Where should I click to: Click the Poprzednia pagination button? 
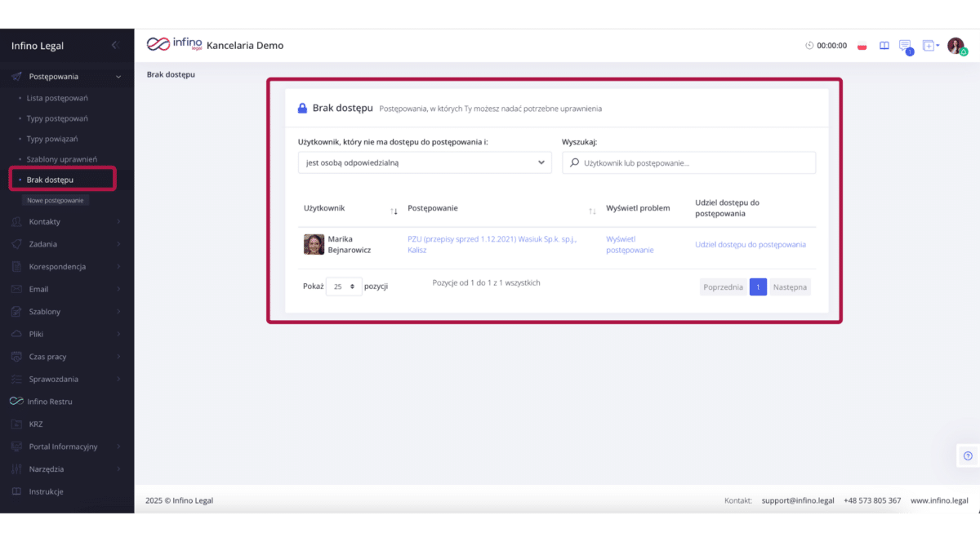[723, 287]
